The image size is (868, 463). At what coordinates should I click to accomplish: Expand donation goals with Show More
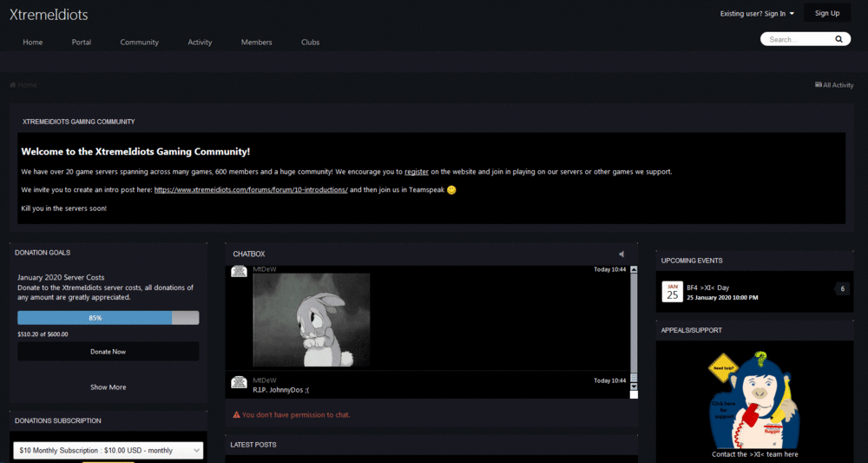(108, 387)
